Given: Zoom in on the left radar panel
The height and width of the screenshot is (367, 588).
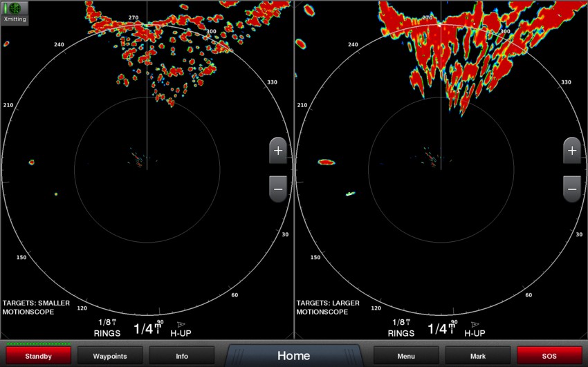Looking at the screenshot, I should point(278,151).
